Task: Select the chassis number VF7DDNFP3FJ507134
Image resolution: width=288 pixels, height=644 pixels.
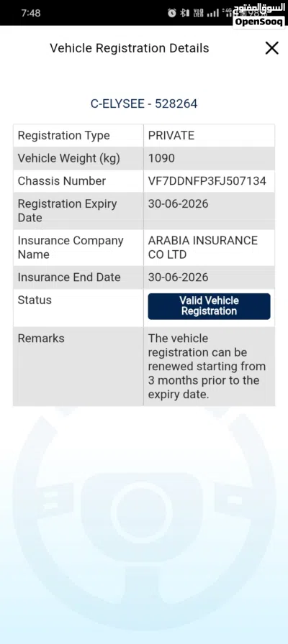Action: click(x=207, y=180)
